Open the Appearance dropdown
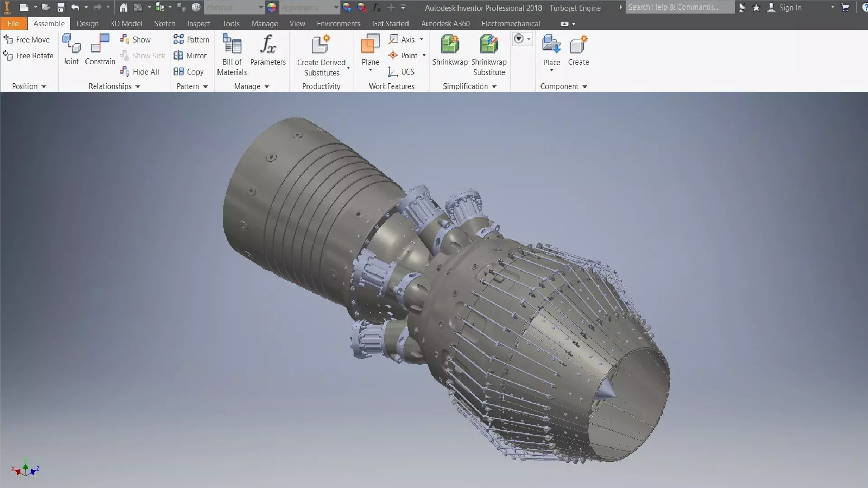Viewport: 868px width, 488px height. point(310,8)
